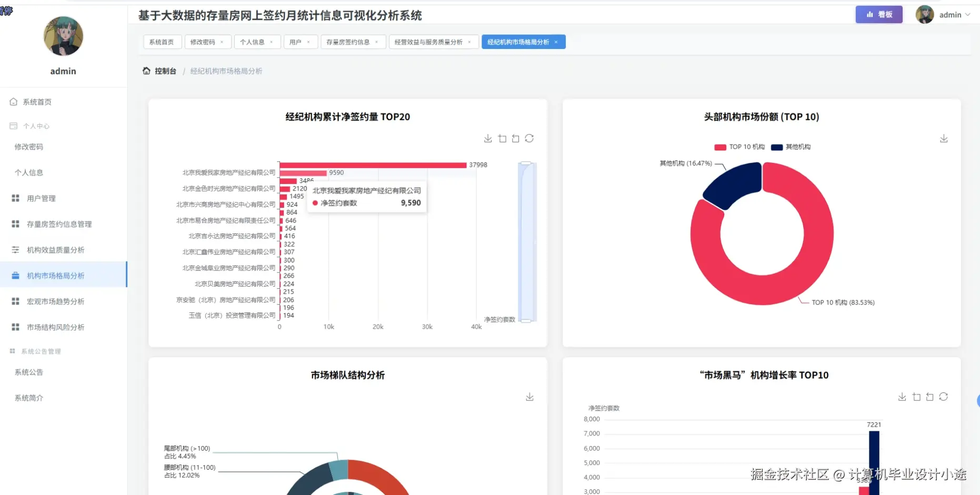Click the bar labeled 9590
Image resolution: width=980 pixels, height=495 pixels.
303,173
